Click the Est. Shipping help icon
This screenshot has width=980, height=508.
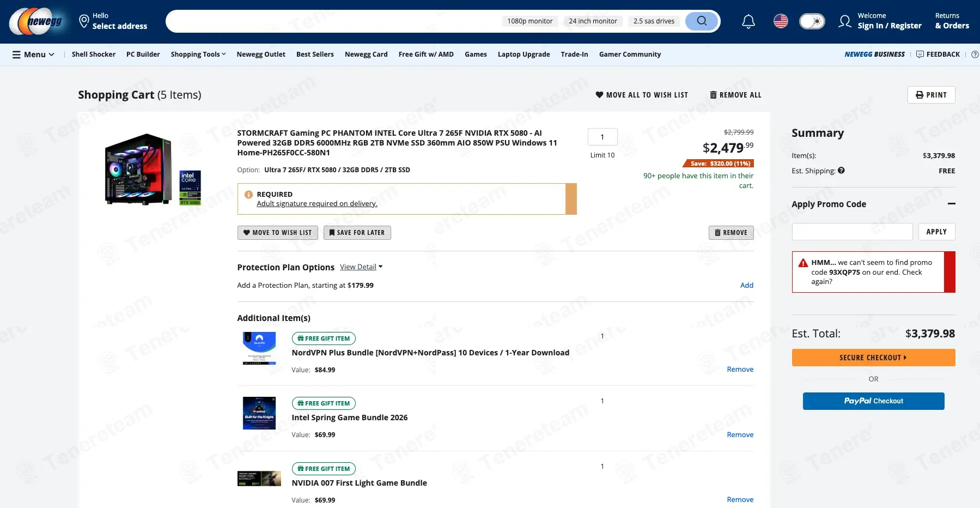click(841, 171)
